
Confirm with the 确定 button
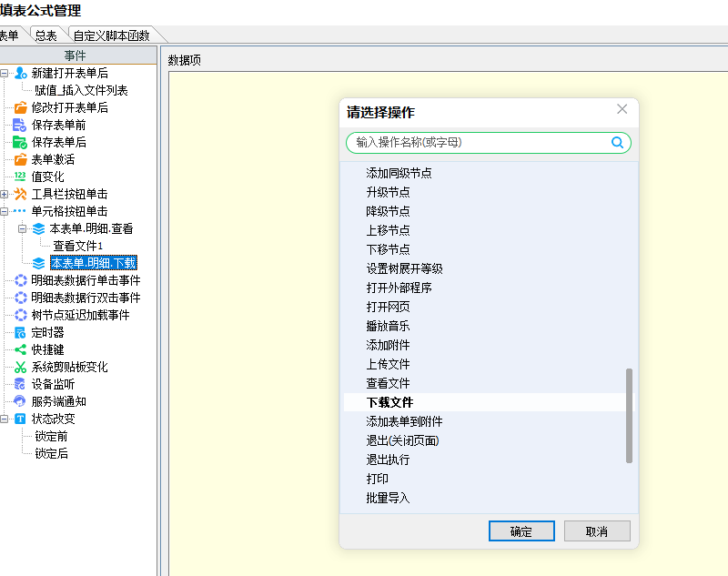click(x=521, y=531)
